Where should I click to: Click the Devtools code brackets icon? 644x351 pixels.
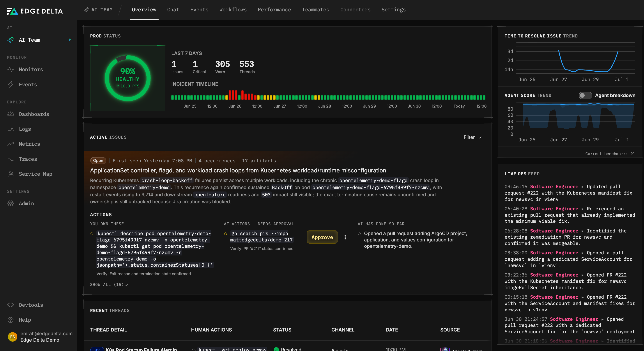coord(11,305)
